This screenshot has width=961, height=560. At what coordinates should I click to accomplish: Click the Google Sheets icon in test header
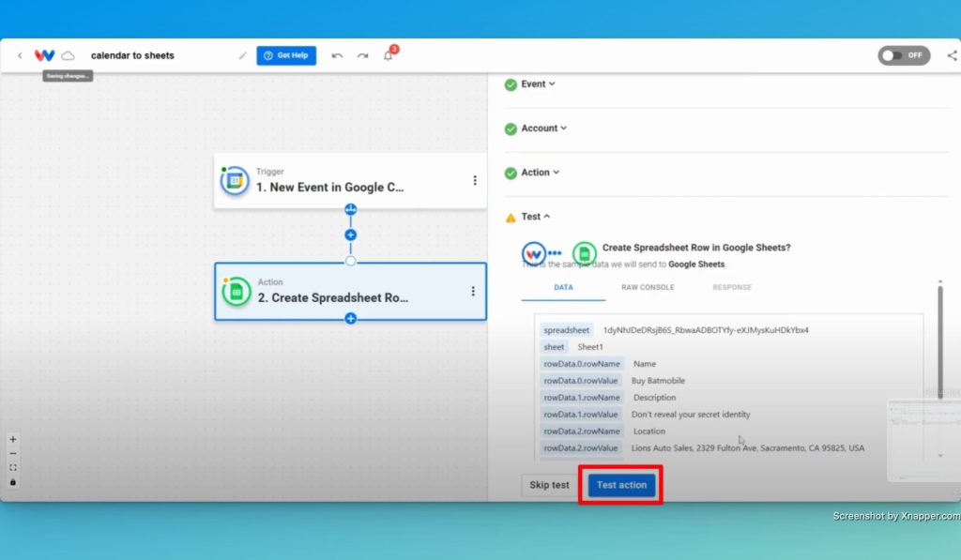coord(584,253)
